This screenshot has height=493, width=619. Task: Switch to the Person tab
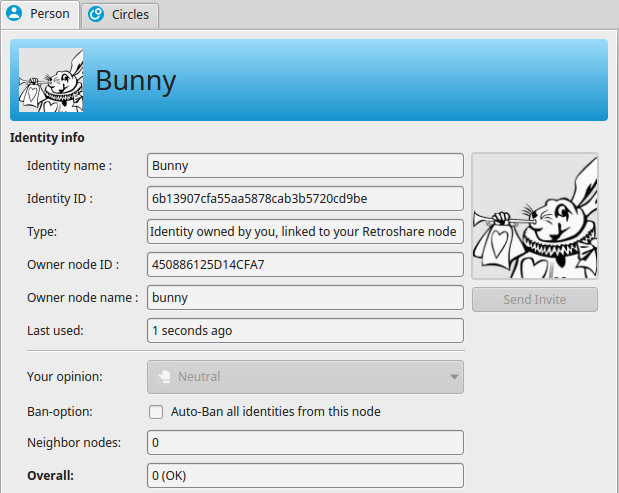tap(40, 14)
